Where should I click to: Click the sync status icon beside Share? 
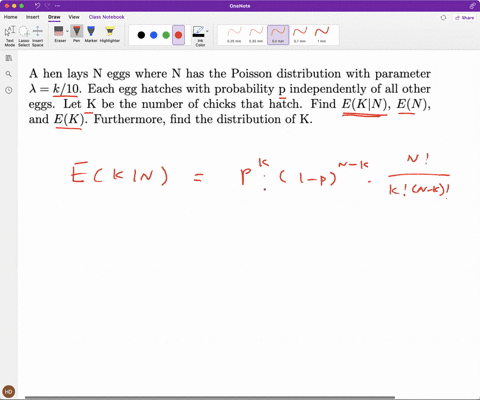(x=443, y=18)
